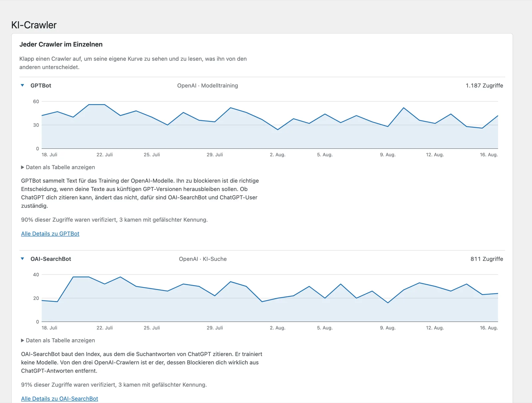
Task: Click the 'OpenAI · Modelltraining' label
Action: click(207, 85)
